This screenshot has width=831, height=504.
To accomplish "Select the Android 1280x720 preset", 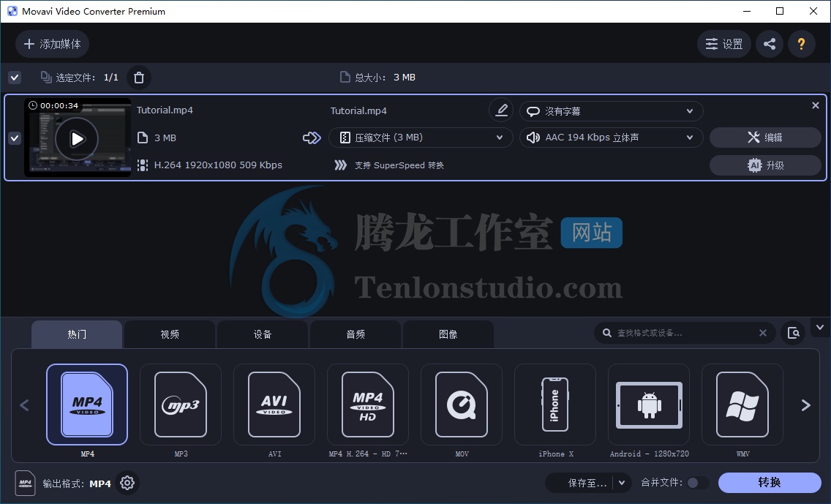I will (x=649, y=405).
